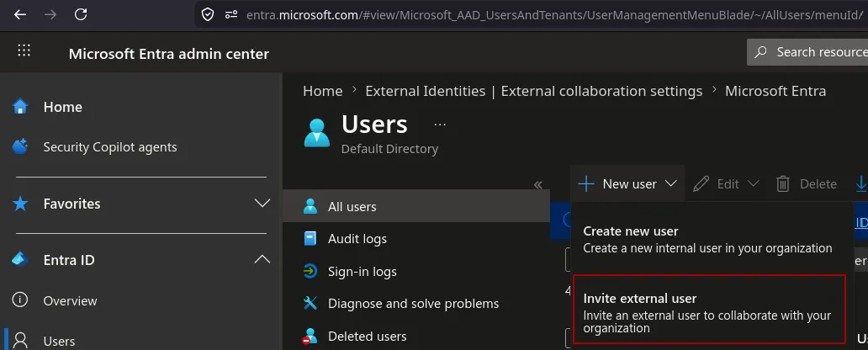Collapse the Entra ID section chevron
This screenshot has width=868, height=350.
(x=262, y=259)
